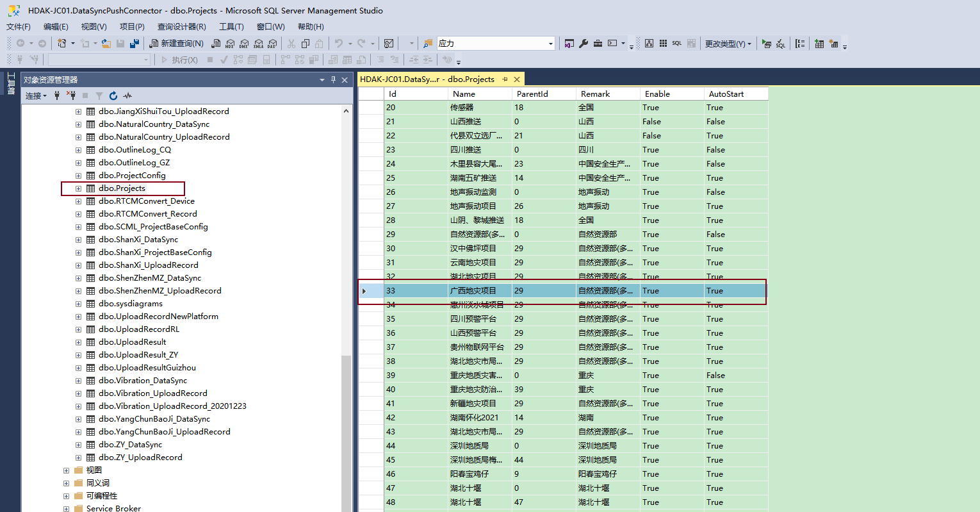Click the Activity Monitor icon in Object Explorer

point(127,95)
